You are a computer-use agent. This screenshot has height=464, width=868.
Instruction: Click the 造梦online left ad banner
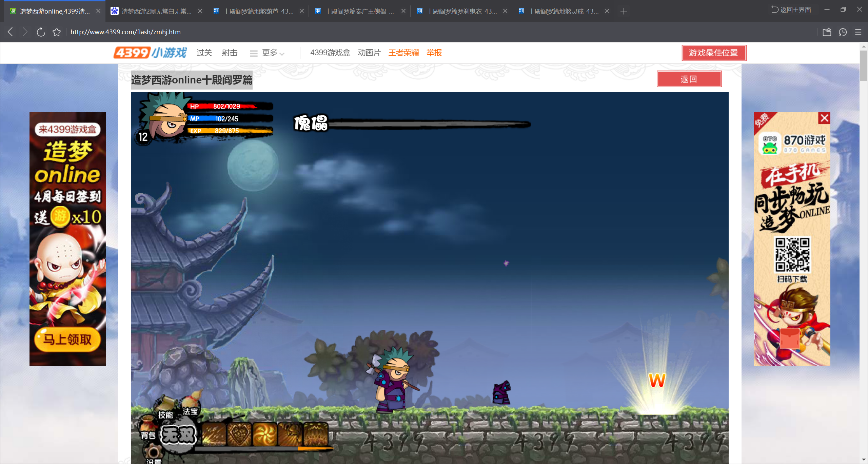click(x=67, y=239)
